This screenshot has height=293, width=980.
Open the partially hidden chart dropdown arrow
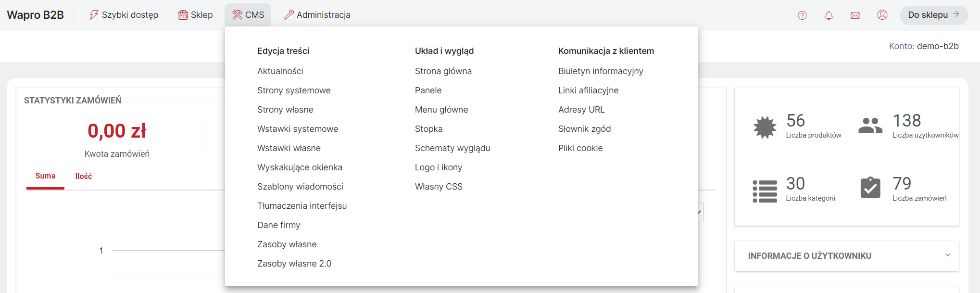click(701, 212)
